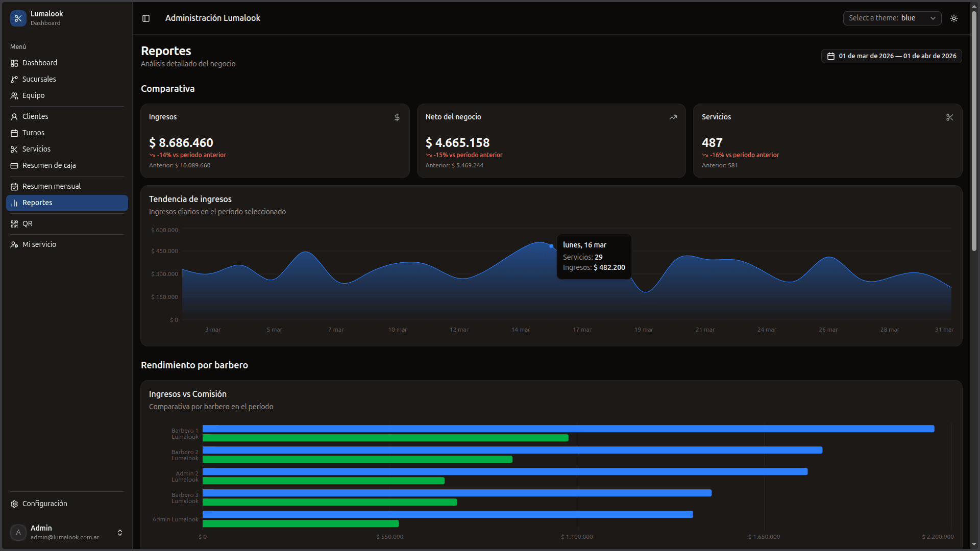Screen dimensions: 980x551
Task: Go to Sucursales in the sidebar
Action: pos(67,79)
